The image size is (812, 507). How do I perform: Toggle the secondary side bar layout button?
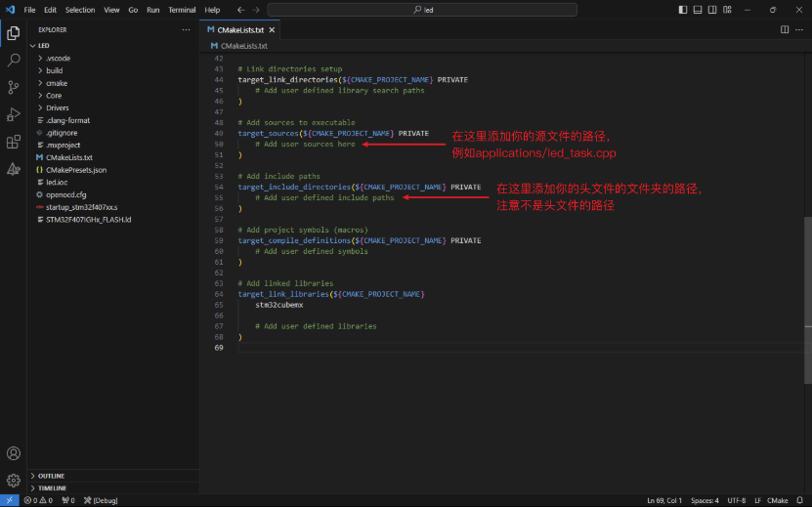pos(712,10)
